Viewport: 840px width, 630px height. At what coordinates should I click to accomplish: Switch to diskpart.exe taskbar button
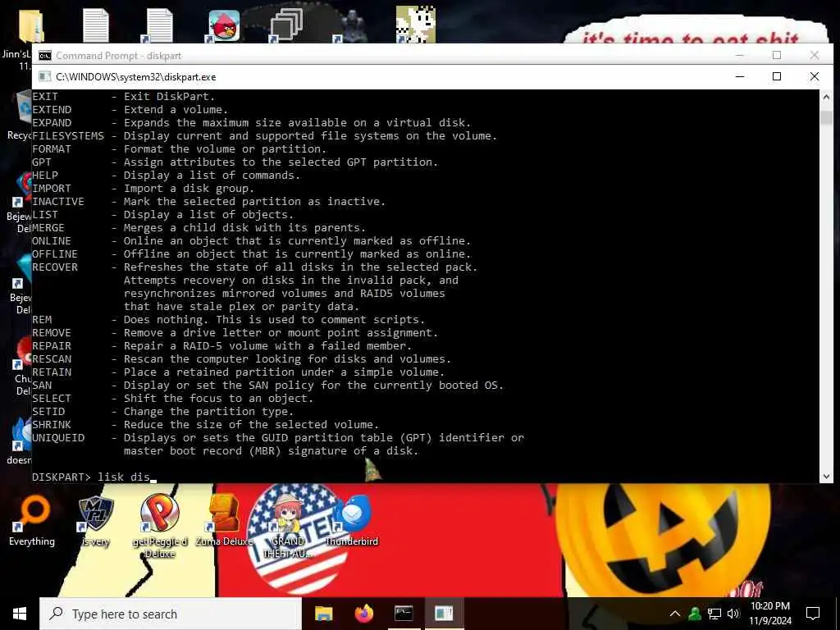[444, 614]
